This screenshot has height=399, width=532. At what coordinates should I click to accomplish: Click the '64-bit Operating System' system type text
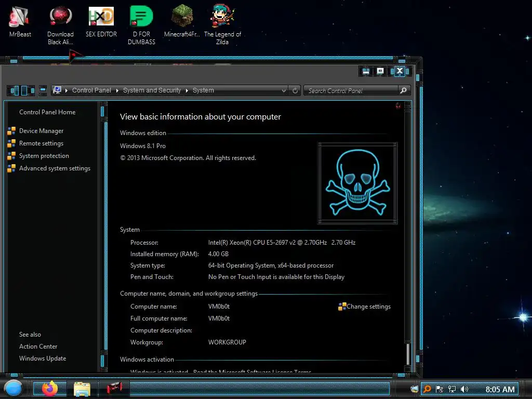[x=241, y=265]
